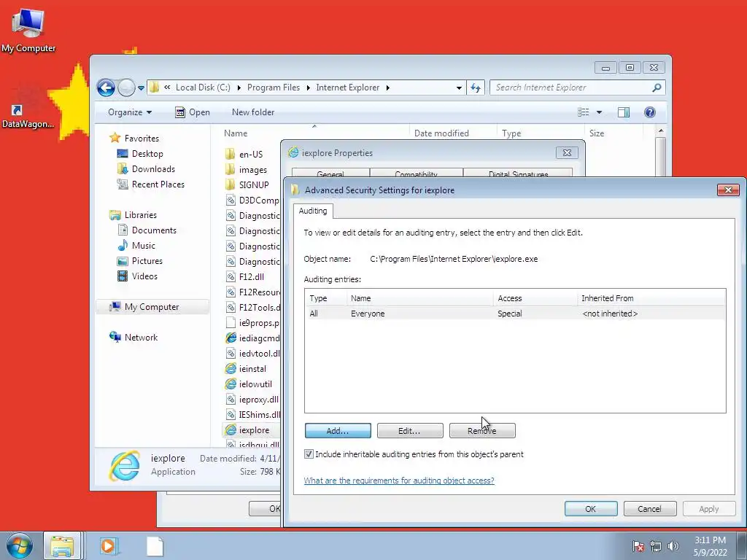This screenshot has height=560, width=747.
Task: Switch to Auditing tab
Action: tap(313, 211)
